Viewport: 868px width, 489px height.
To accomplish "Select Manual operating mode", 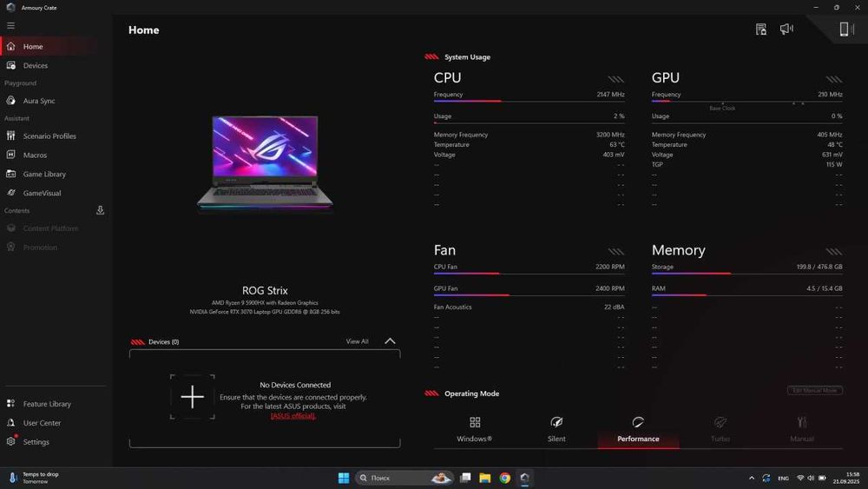I will tap(802, 430).
